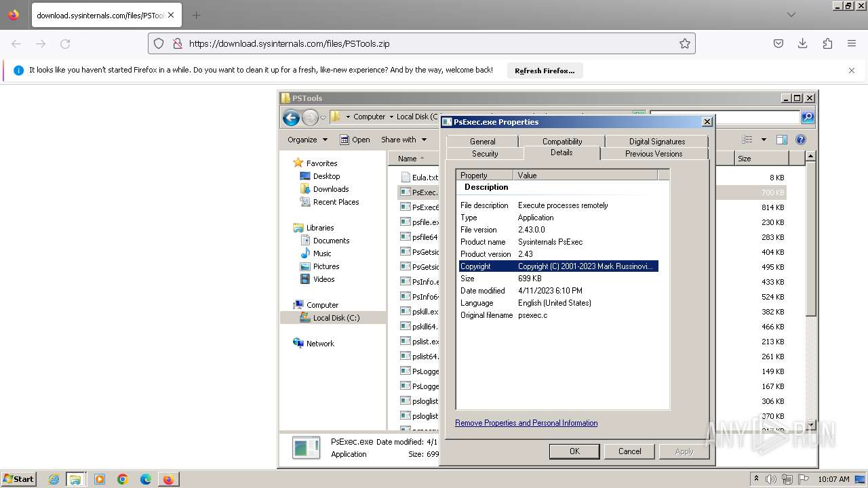Click the Explorer search magnifier icon

coord(807,117)
